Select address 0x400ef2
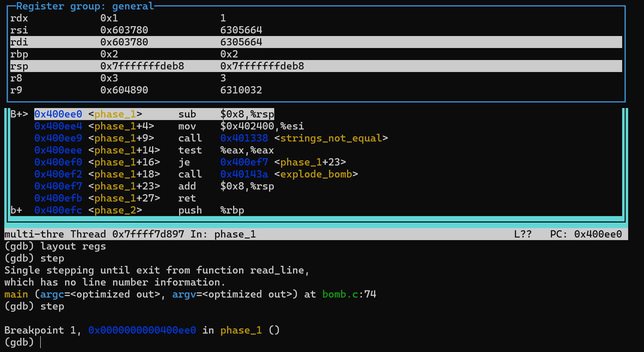 tap(58, 174)
